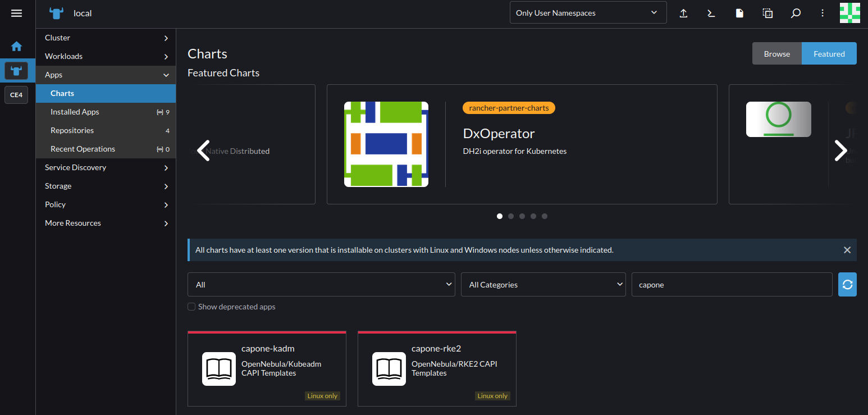This screenshot has width=868, height=415.
Task: Show previous featured chart with left arrow
Action: (x=203, y=151)
